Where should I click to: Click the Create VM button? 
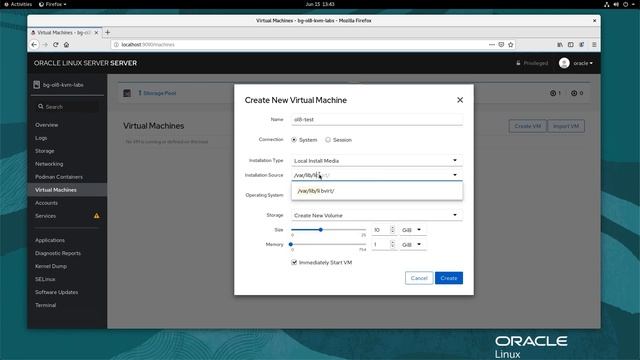(x=527, y=126)
